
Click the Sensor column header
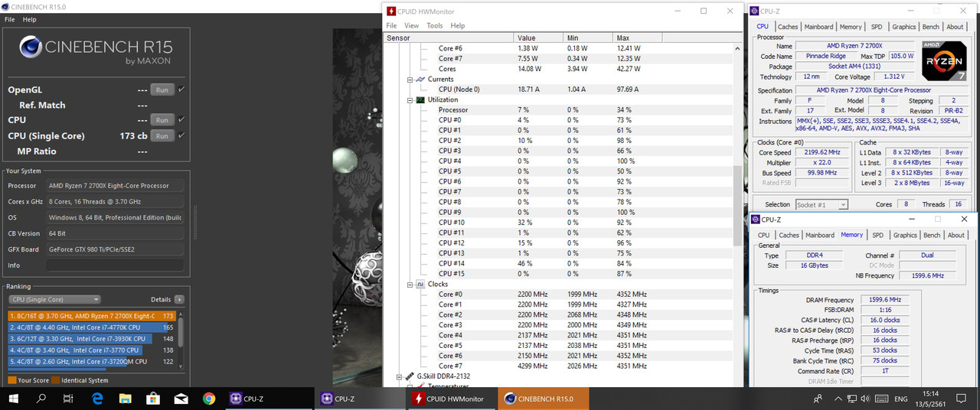pos(448,37)
